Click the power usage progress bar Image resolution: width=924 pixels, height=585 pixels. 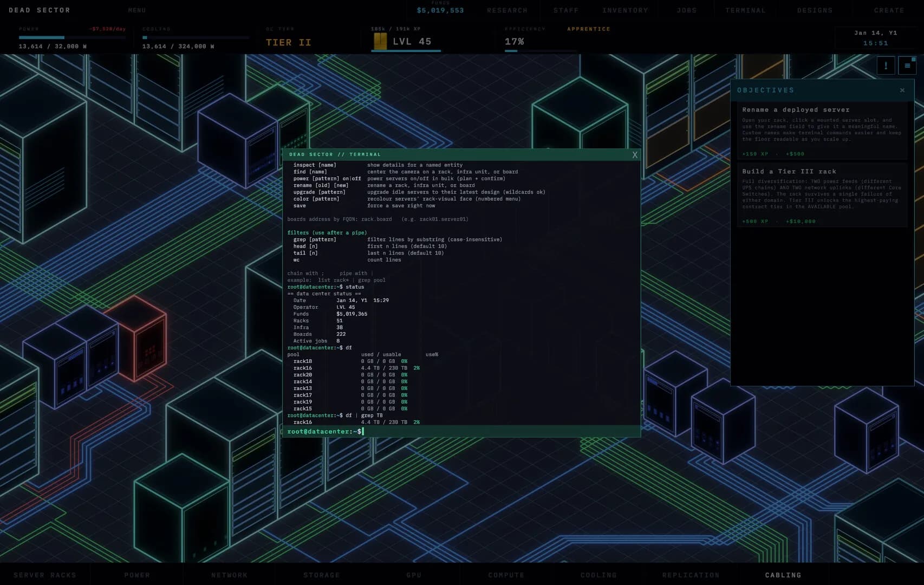tap(72, 37)
